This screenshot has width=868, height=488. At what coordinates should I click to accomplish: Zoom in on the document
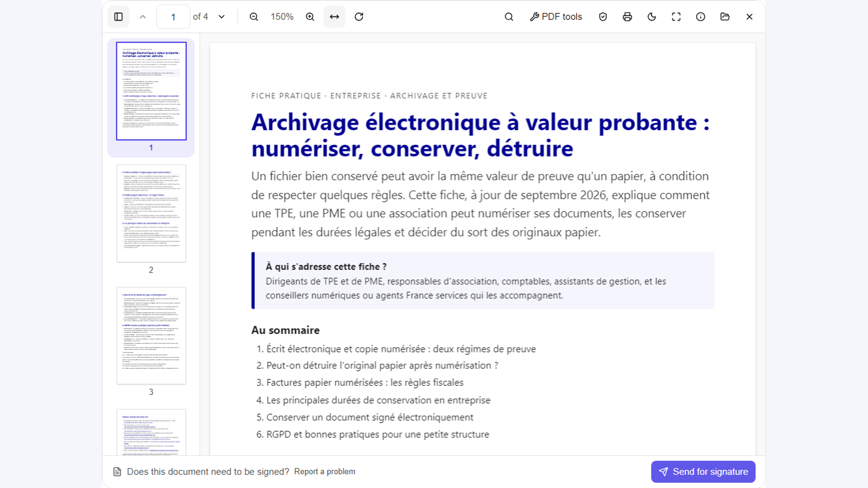point(310,17)
